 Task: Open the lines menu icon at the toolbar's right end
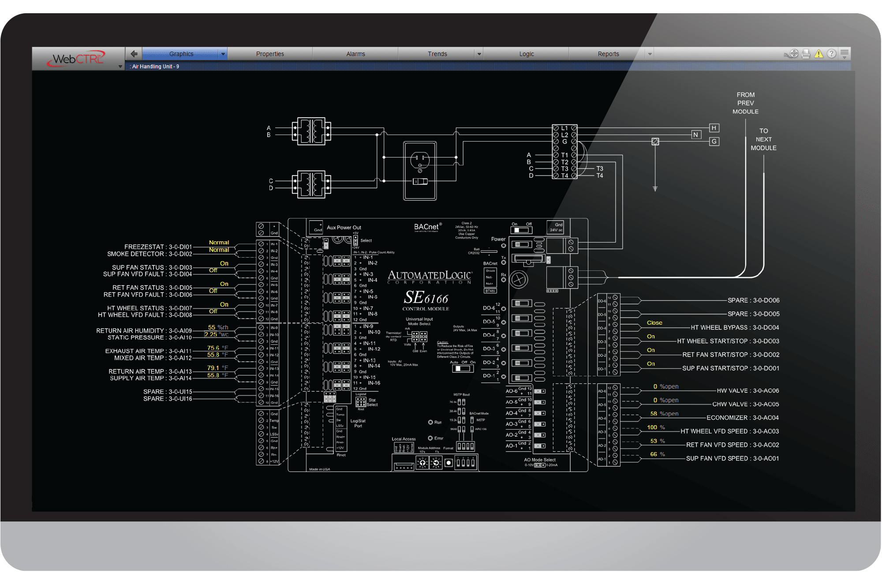point(845,54)
